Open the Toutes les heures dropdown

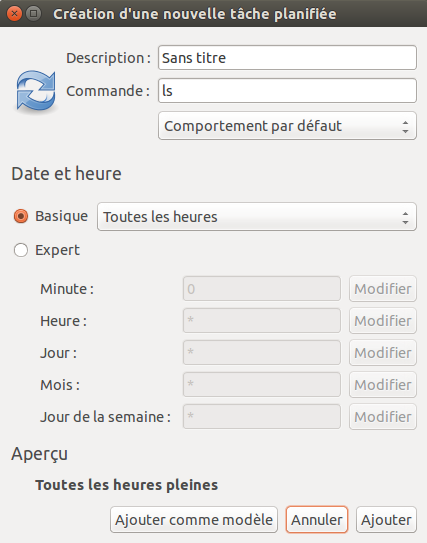pyautogui.click(x=257, y=217)
